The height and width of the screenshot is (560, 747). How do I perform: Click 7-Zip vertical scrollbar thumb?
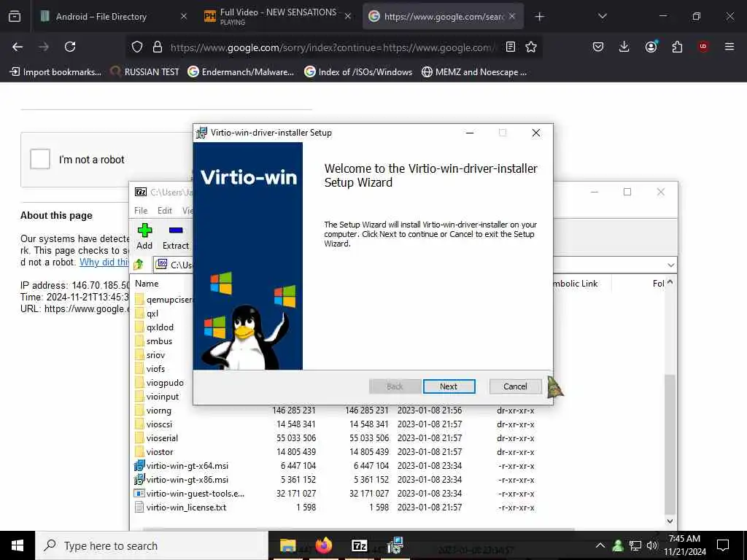click(670, 444)
